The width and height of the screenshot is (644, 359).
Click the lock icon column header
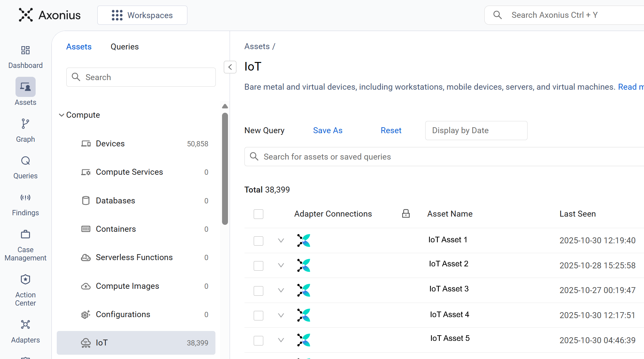click(x=406, y=214)
